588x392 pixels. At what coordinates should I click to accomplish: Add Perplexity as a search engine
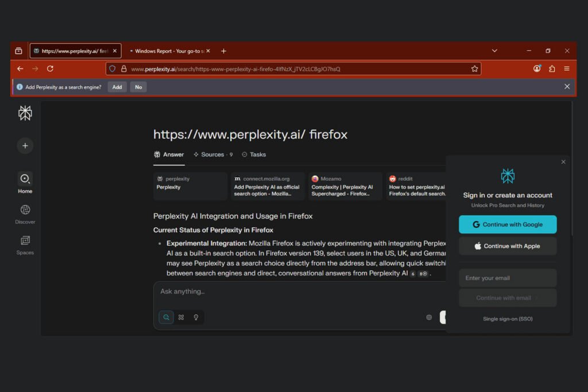pos(117,87)
